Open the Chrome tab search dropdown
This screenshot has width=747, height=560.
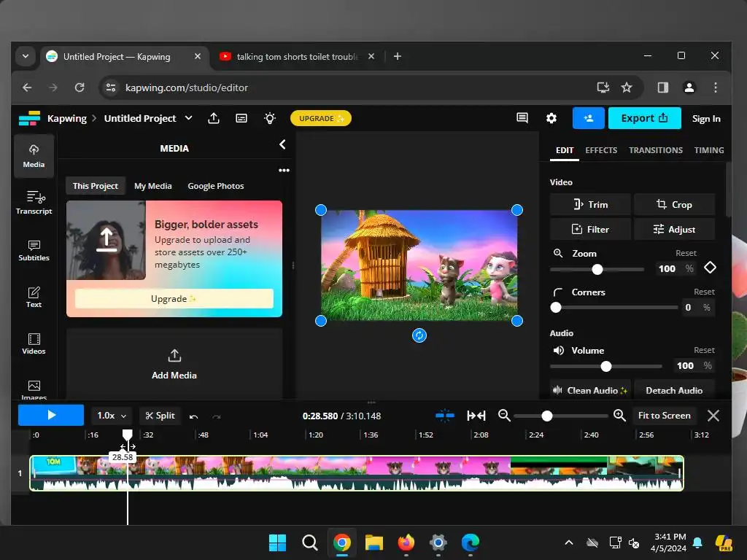click(26, 56)
